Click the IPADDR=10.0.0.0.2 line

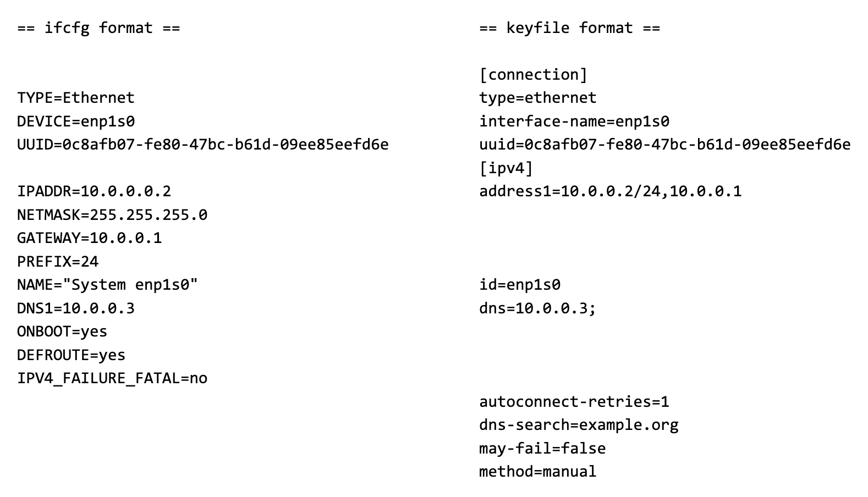(94, 191)
